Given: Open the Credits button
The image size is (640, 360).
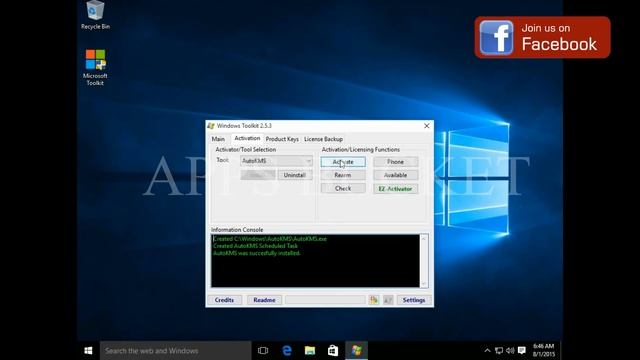Looking at the screenshot, I should pos(224,300).
